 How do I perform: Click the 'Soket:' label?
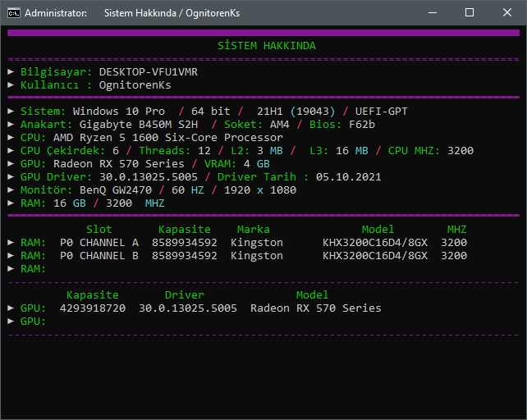pyautogui.click(x=243, y=125)
